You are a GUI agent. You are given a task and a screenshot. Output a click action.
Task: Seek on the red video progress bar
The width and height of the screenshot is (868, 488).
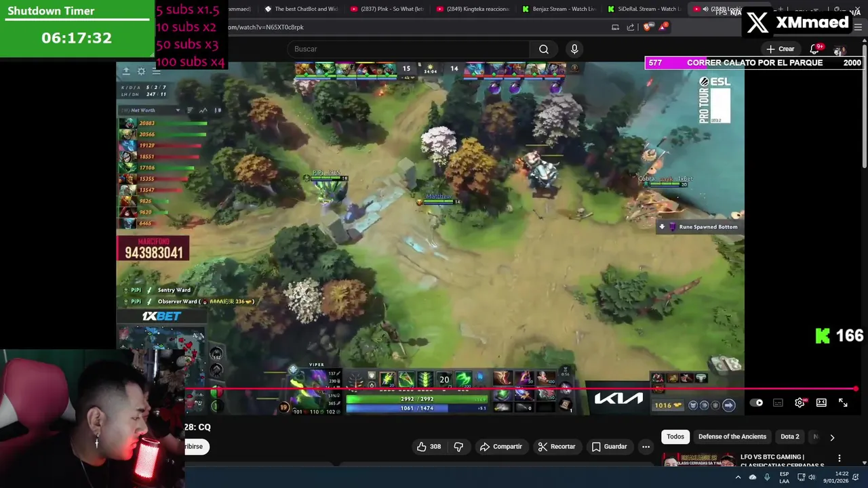[521, 389]
